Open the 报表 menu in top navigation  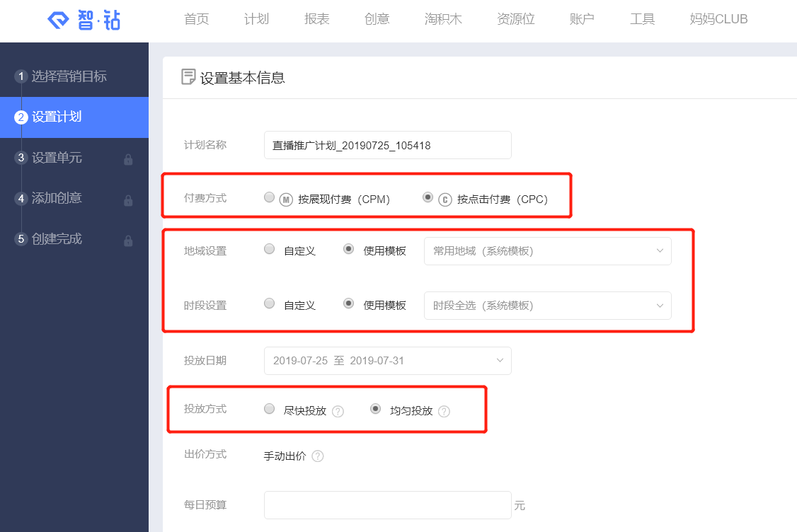click(316, 19)
